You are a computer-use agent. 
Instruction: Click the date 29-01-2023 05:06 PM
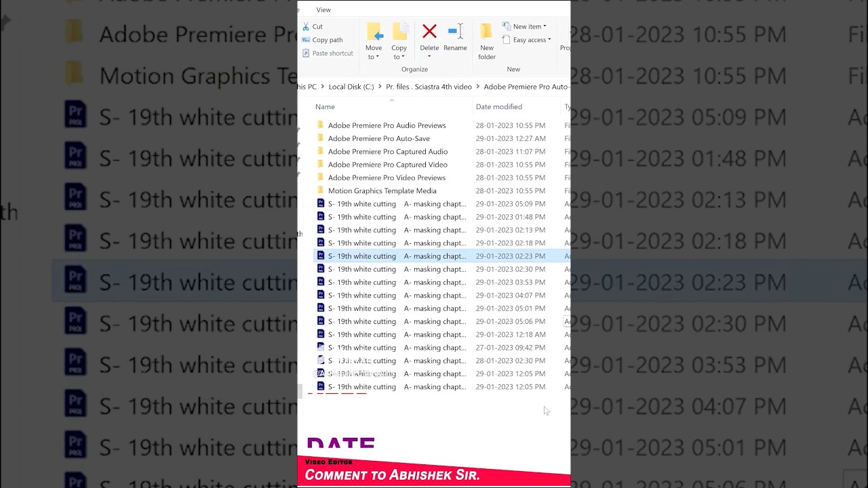pyautogui.click(x=511, y=321)
